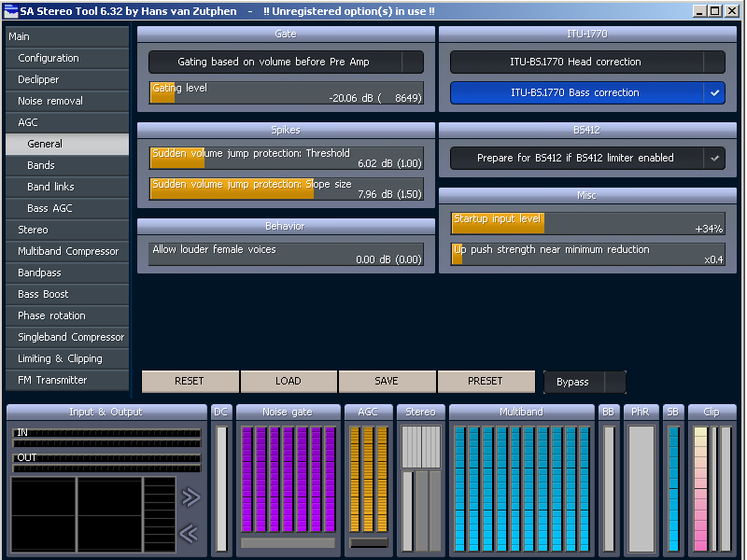The height and width of the screenshot is (560, 747).
Task: Click the double left arrow icon
Action: coord(189,533)
